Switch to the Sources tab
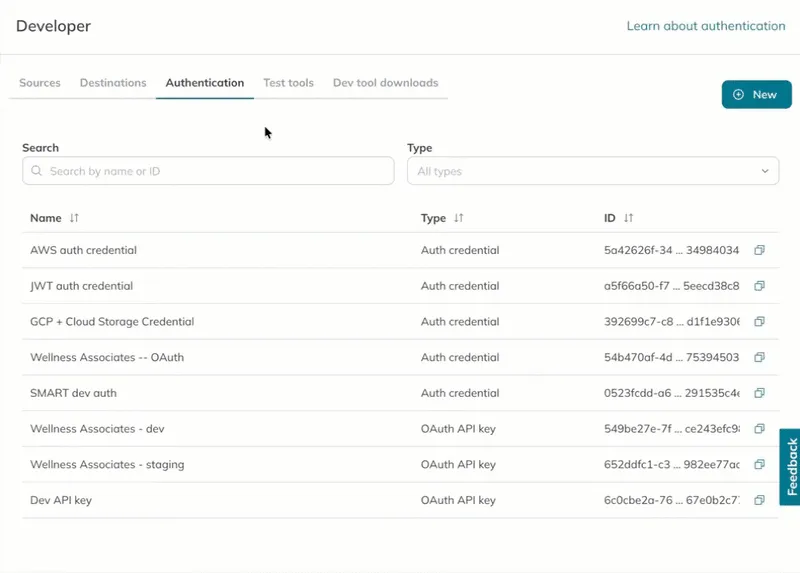The width and height of the screenshot is (800, 573). 40,83
